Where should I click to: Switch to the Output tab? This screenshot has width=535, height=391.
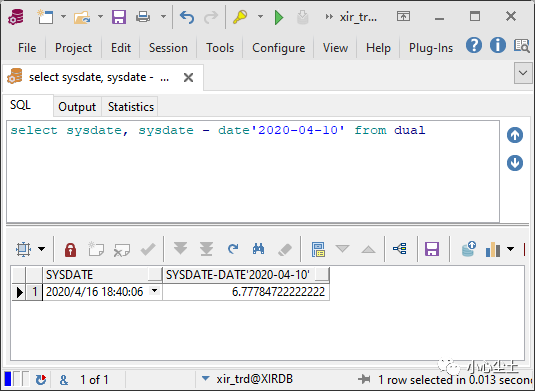77,107
